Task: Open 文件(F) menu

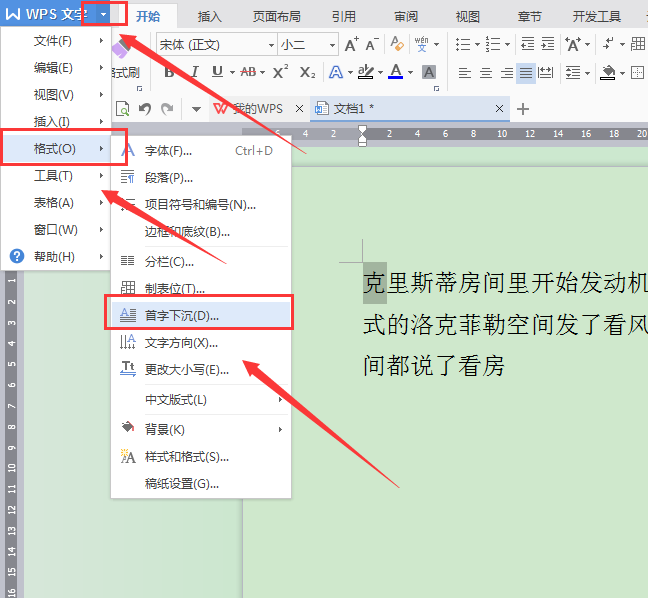Action: click(56, 41)
